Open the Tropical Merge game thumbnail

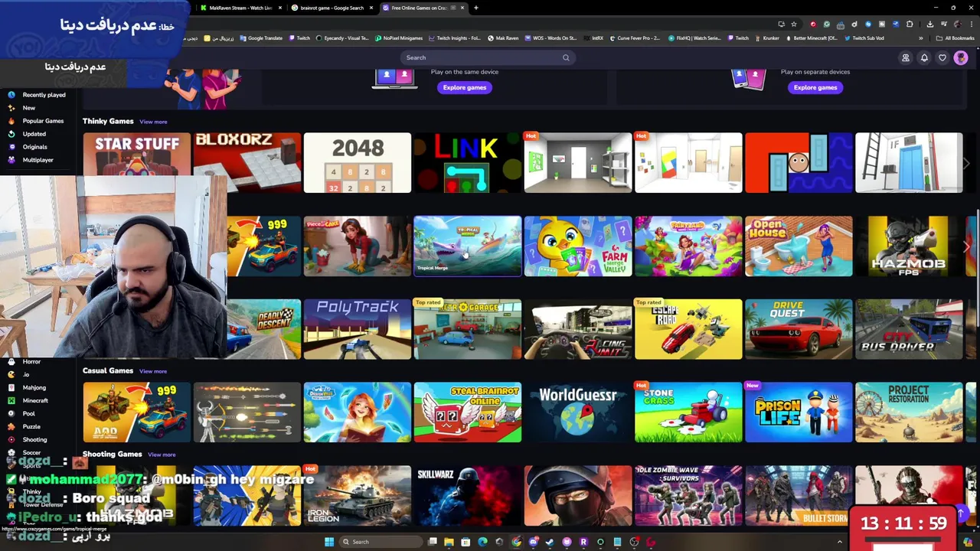point(468,246)
